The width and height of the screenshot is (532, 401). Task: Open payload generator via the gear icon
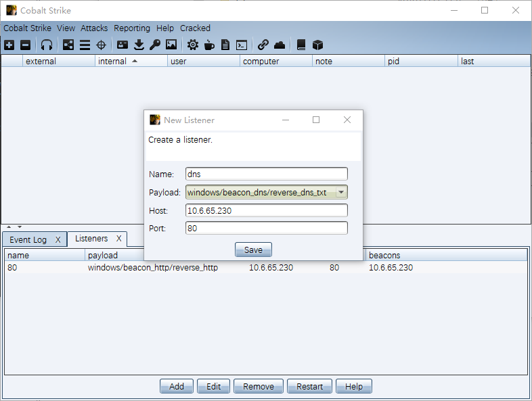point(193,45)
